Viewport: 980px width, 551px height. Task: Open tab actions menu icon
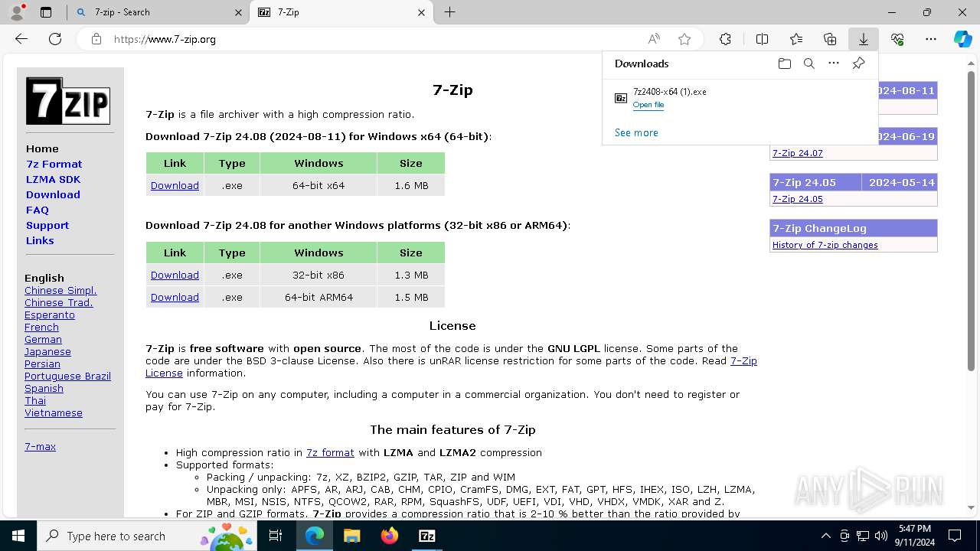pos(46,12)
